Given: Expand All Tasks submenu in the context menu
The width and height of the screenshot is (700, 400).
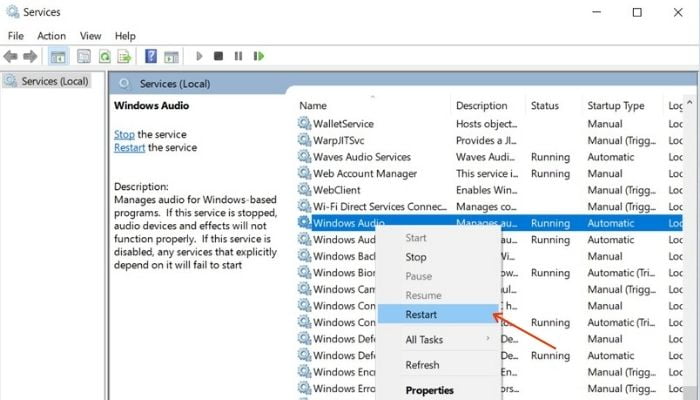Looking at the screenshot, I should [x=438, y=340].
